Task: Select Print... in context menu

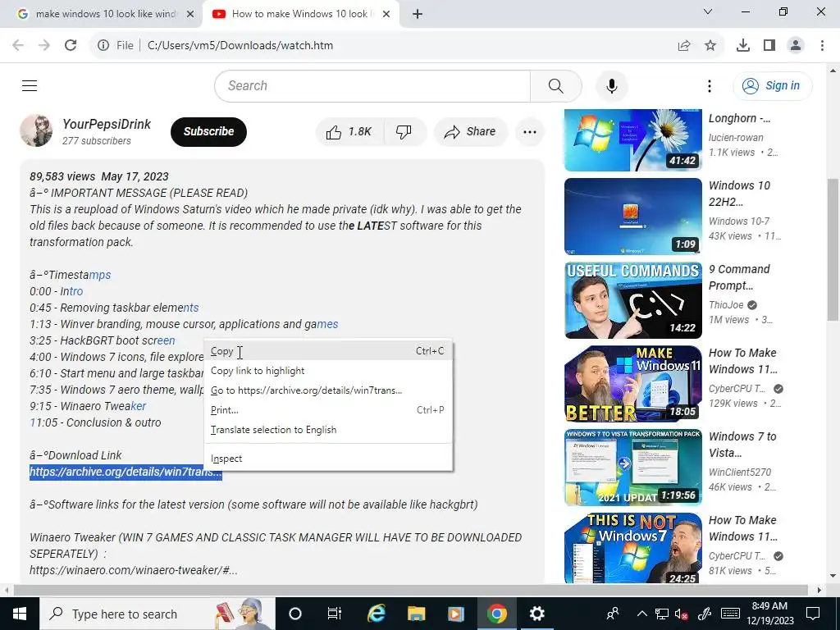Action: pos(328,410)
